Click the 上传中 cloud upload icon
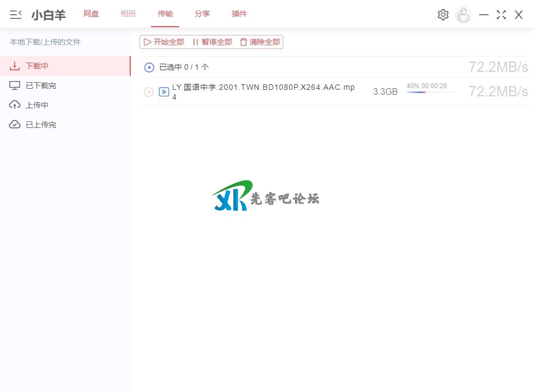The width and height of the screenshot is (534, 392). (15, 105)
